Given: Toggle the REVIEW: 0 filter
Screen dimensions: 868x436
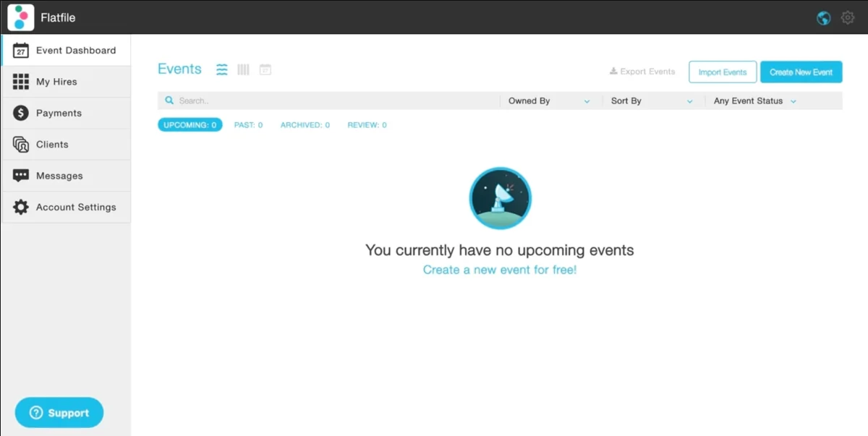Looking at the screenshot, I should pyautogui.click(x=367, y=124).
